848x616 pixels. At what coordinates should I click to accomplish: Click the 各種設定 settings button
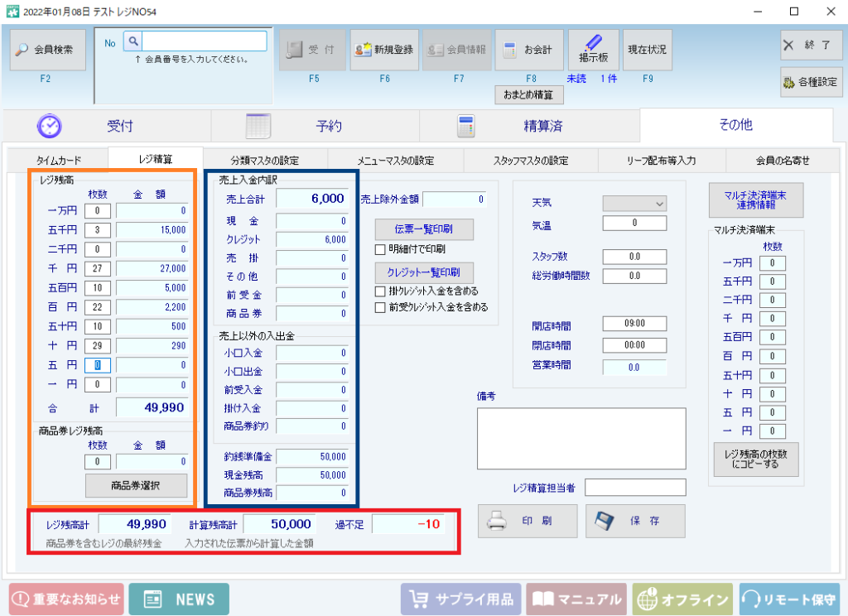pos(810,82)
